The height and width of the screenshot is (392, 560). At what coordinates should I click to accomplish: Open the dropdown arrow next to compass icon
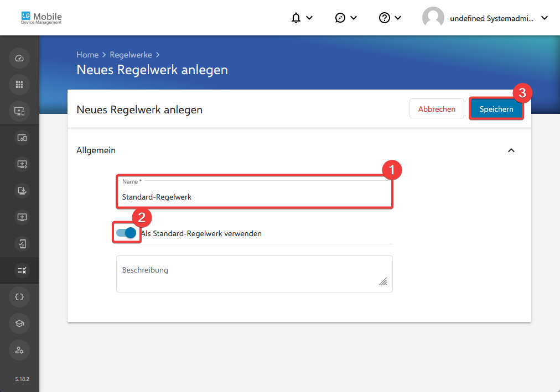click(354, 18)
